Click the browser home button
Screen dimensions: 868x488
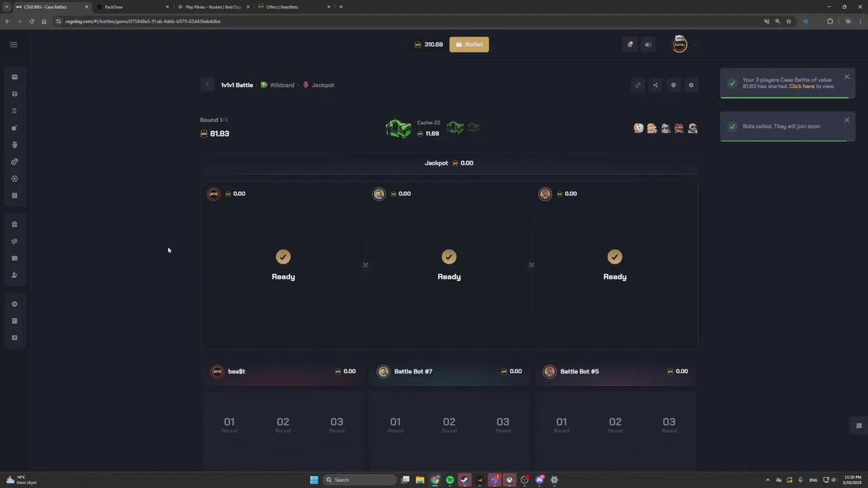coord(44,21)
